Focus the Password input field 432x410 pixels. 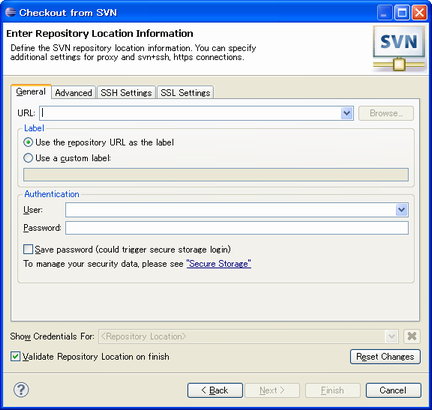click(x=237, y=228)
